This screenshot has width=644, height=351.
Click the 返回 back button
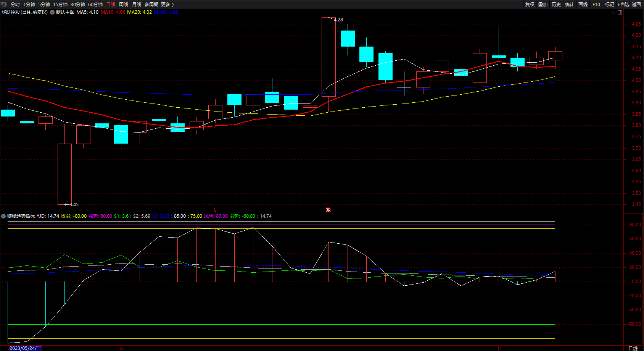click(x=636, y=4)
